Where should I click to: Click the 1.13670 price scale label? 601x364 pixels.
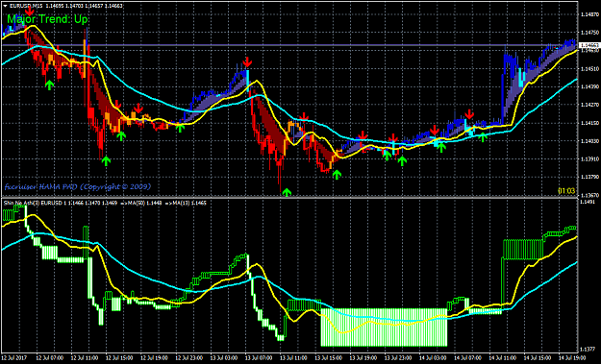590,195
